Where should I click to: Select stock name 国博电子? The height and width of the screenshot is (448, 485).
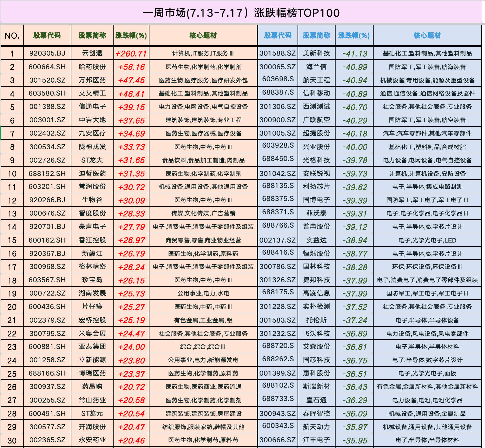tap(317, 200)
